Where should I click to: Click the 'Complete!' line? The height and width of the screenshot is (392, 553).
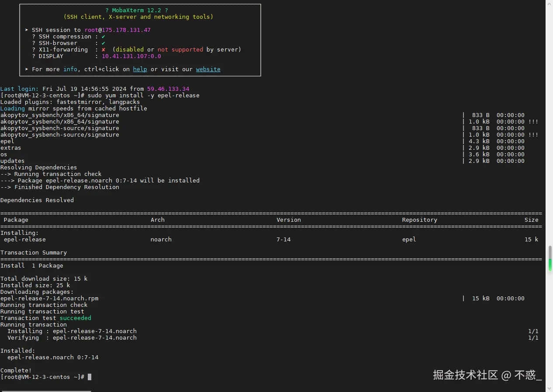pos(16,370)
